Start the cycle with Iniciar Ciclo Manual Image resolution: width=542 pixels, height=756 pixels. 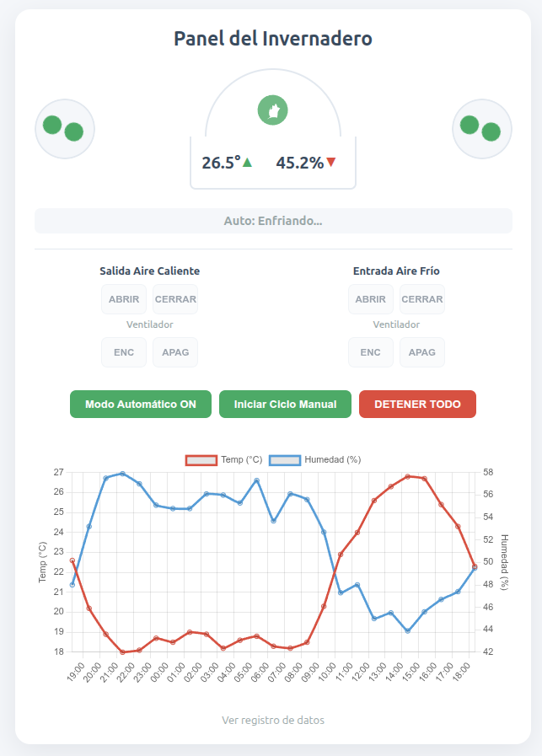pos(286,405)
